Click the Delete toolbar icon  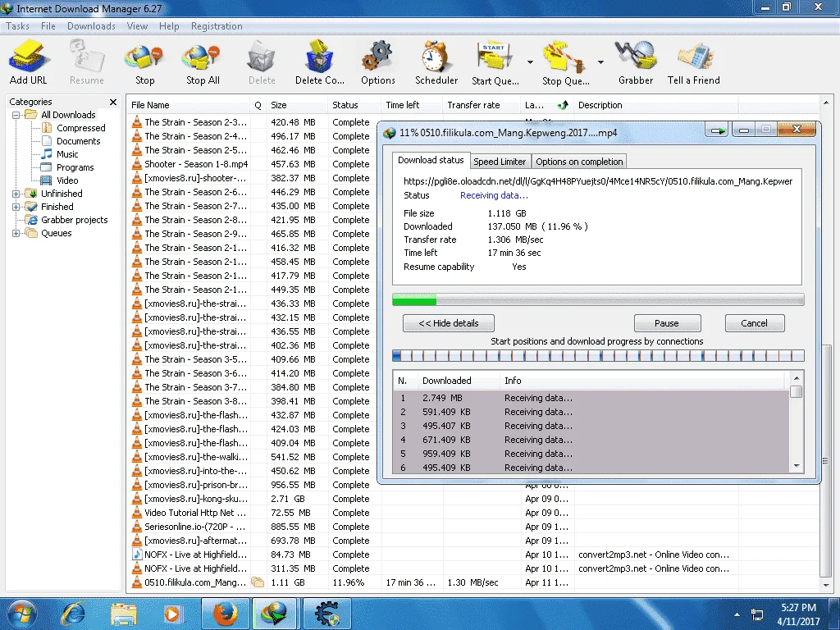pyautogui.click(x=262, y=62)
